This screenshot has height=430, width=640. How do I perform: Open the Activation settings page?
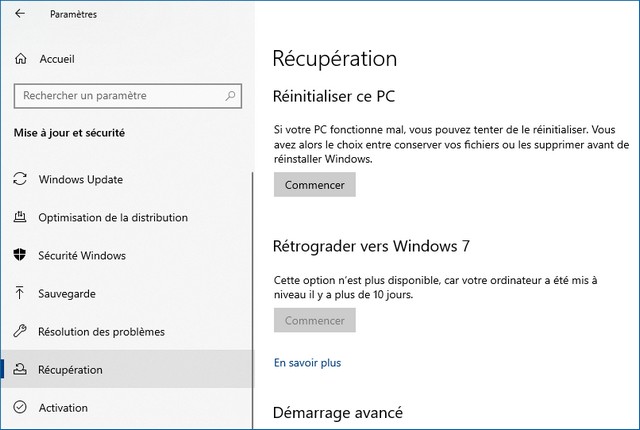pyautogui.click(x=63, y=408)
